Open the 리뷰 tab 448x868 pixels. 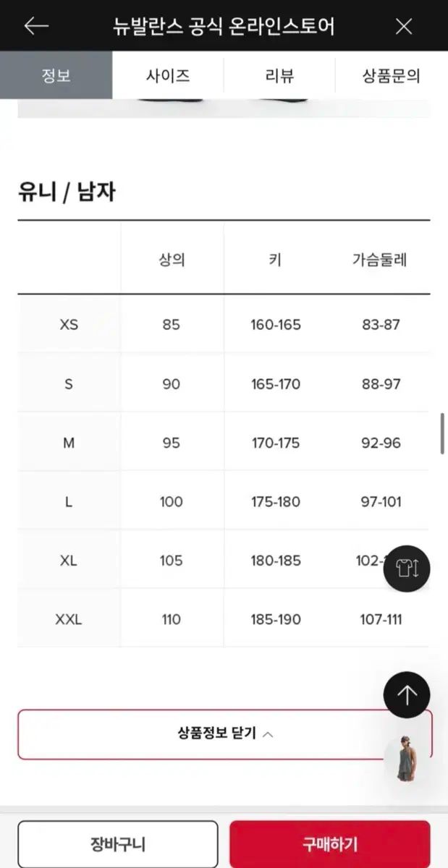point(279,75)
